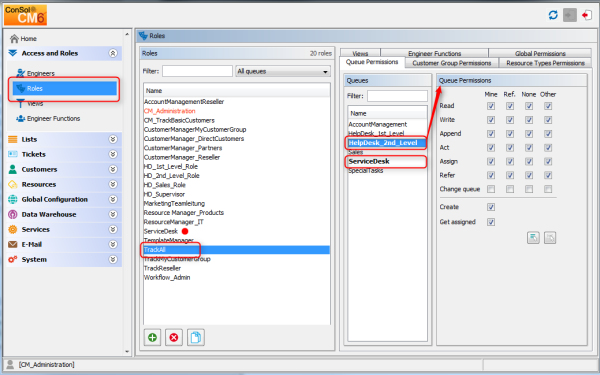Switch to the Global Permissions tab

540,53
